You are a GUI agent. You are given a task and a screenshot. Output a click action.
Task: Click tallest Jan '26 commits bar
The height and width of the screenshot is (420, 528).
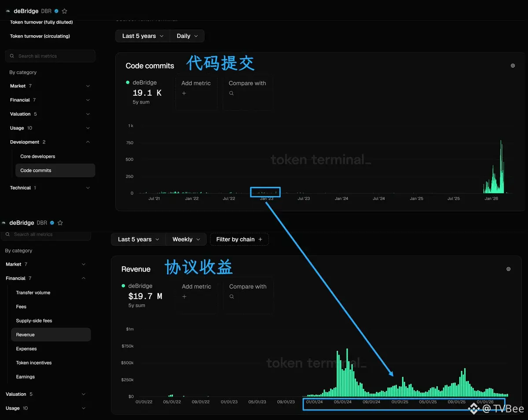coord(501,167)
